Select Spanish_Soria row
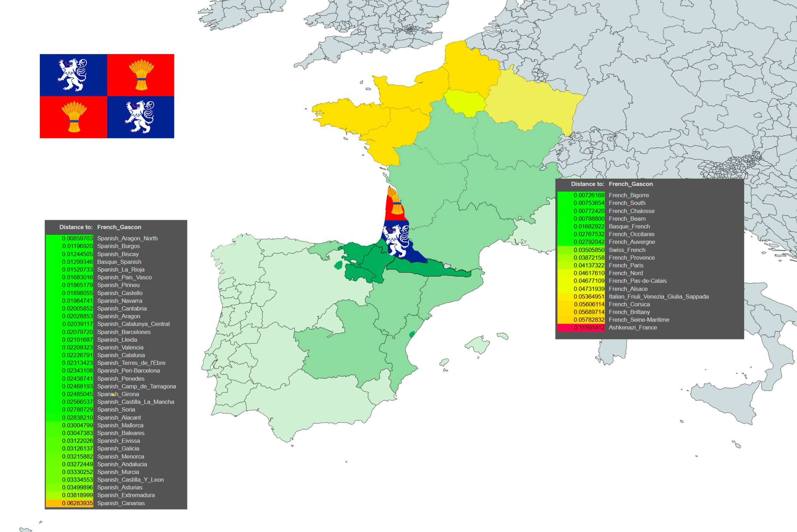The image size is (797, 532). (x=116, y=409)
